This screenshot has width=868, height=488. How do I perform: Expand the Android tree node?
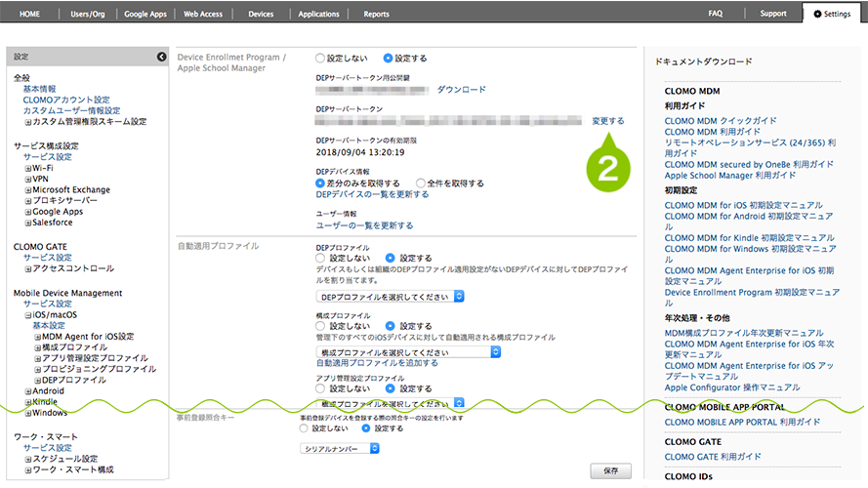click(28, 390)
